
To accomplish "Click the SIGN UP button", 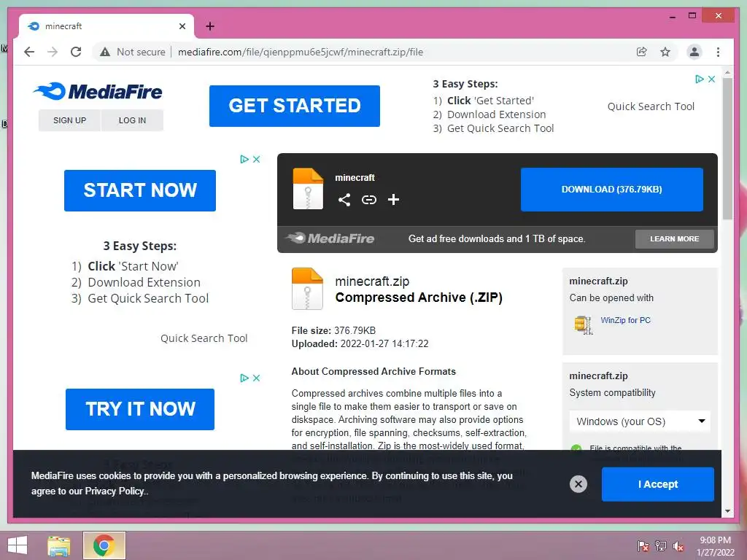I will point(69,120).
